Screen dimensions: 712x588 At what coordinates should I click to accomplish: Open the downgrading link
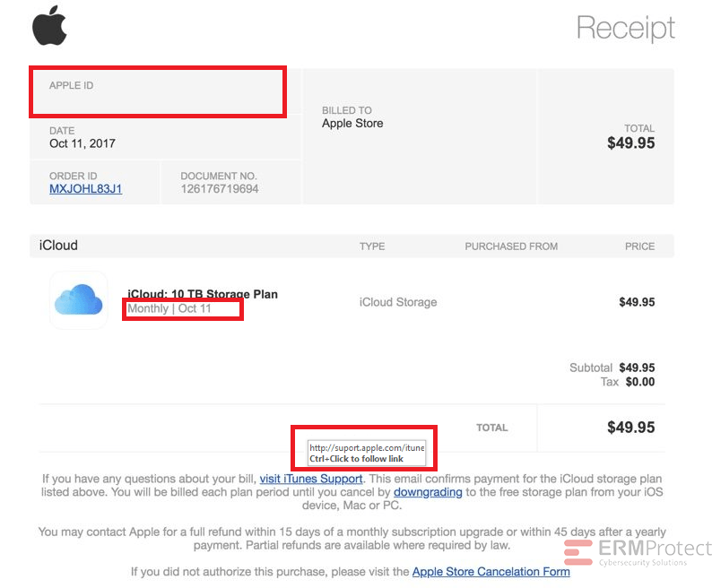428,492
